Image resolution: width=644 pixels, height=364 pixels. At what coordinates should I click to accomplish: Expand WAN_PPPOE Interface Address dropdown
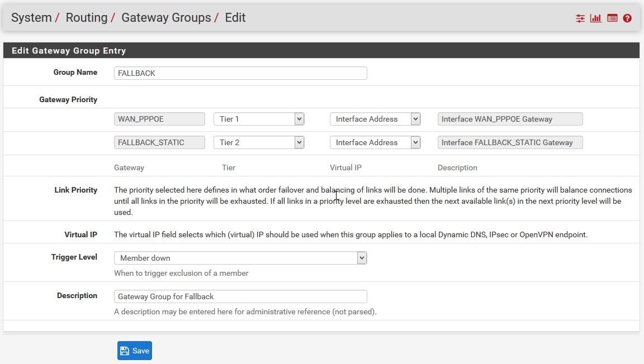[375, 119]
